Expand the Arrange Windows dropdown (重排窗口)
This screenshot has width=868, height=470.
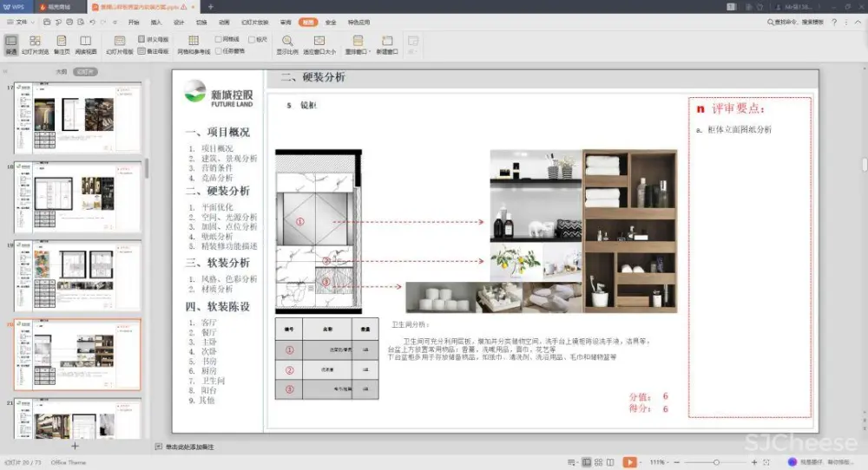358,45
